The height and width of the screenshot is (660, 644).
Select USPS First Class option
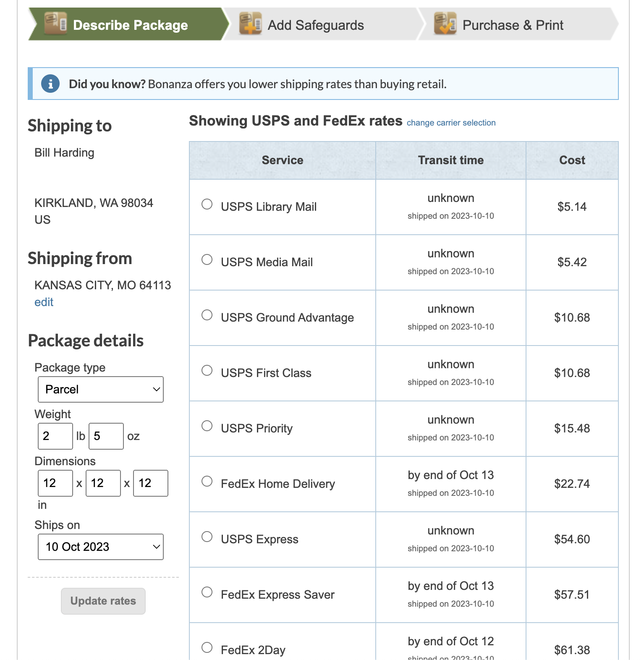pos(207,370)
